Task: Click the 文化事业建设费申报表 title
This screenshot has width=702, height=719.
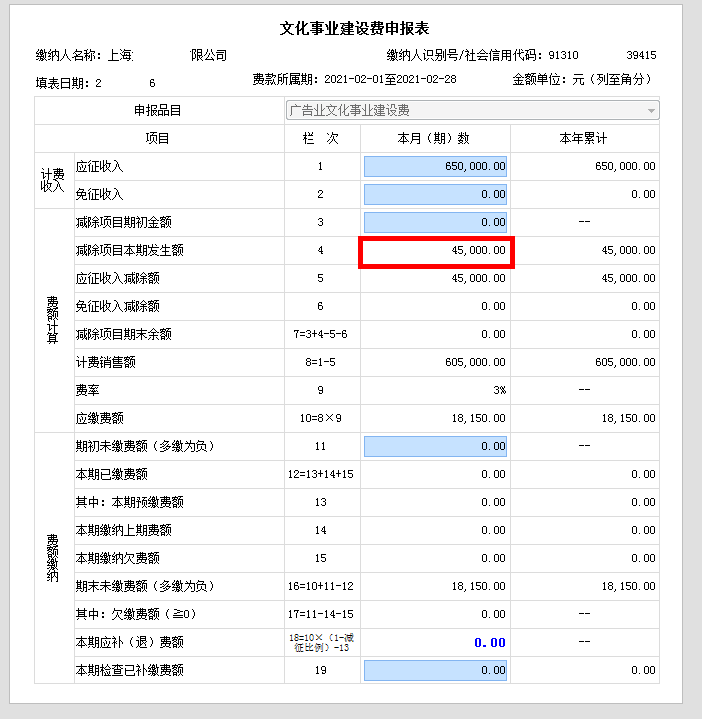Action: 354,28
